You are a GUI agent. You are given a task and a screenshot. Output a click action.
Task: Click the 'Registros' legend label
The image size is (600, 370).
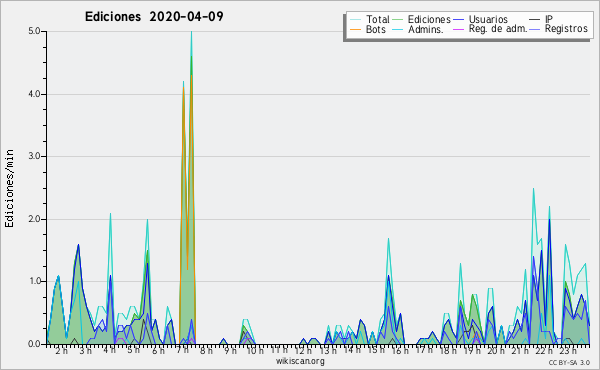tap(566, 29)
